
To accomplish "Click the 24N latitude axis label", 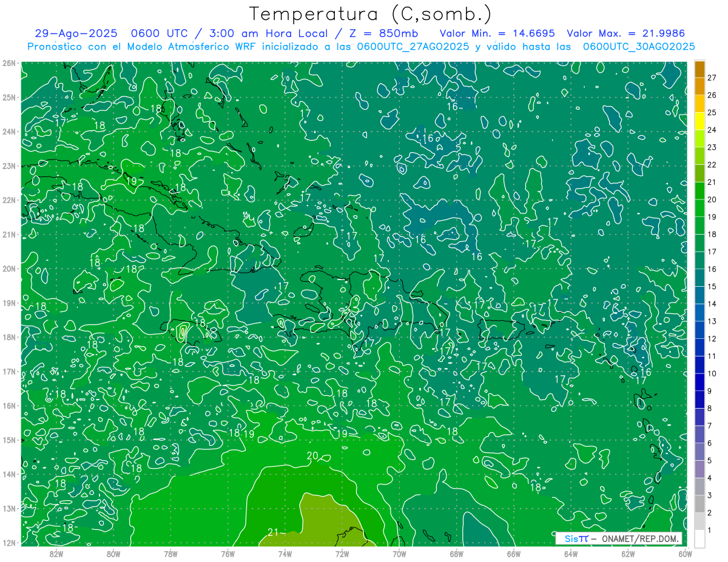I will [x=8, y=132].
